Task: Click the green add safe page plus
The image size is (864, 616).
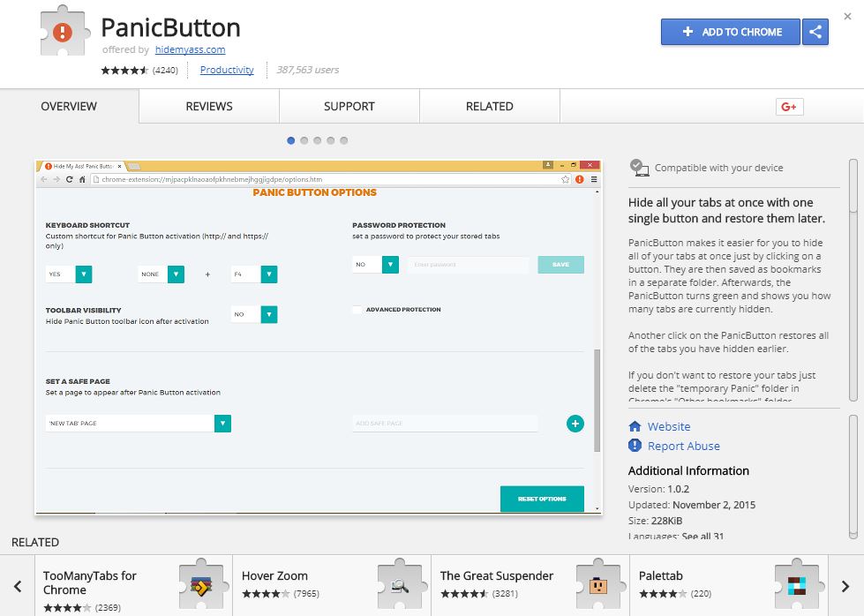Action: [x=575, y=423]
